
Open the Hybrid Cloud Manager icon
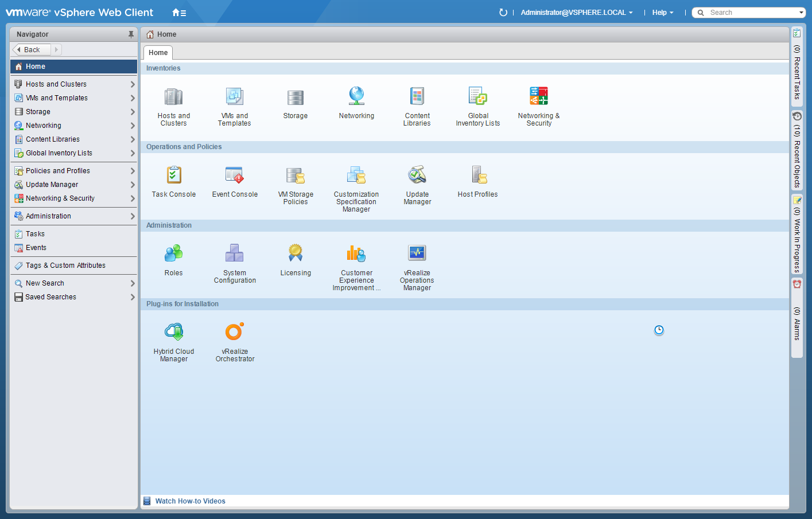[173, 332]
